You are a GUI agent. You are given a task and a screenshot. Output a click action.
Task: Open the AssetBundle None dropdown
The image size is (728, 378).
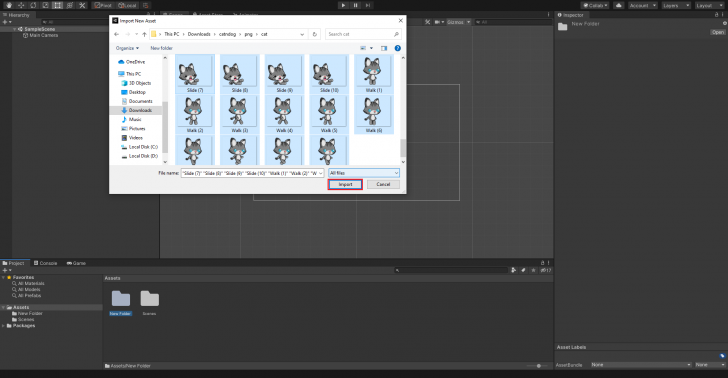click(641, 365)
